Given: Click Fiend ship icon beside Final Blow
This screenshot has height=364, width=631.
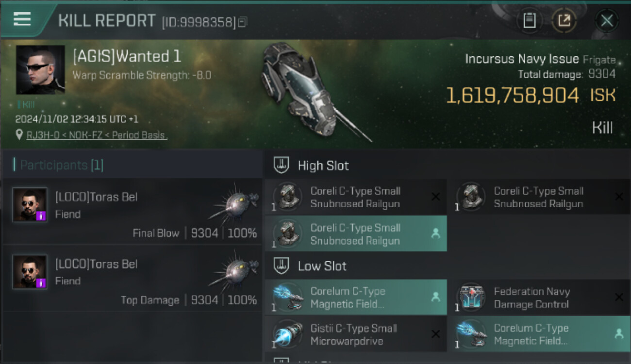Looking at the screenshot, I should click(x=233, y=202).
